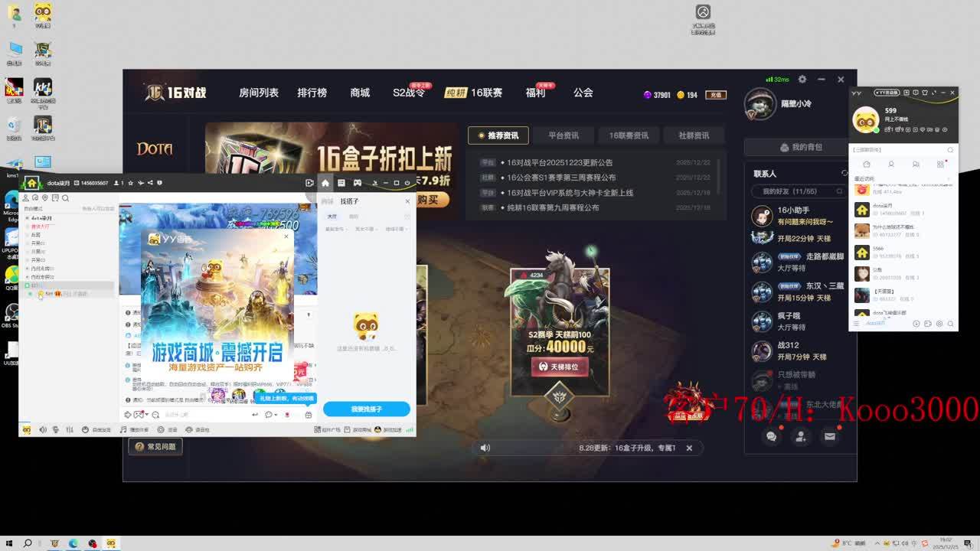Close the 找搭子 panel

point(407,201)
